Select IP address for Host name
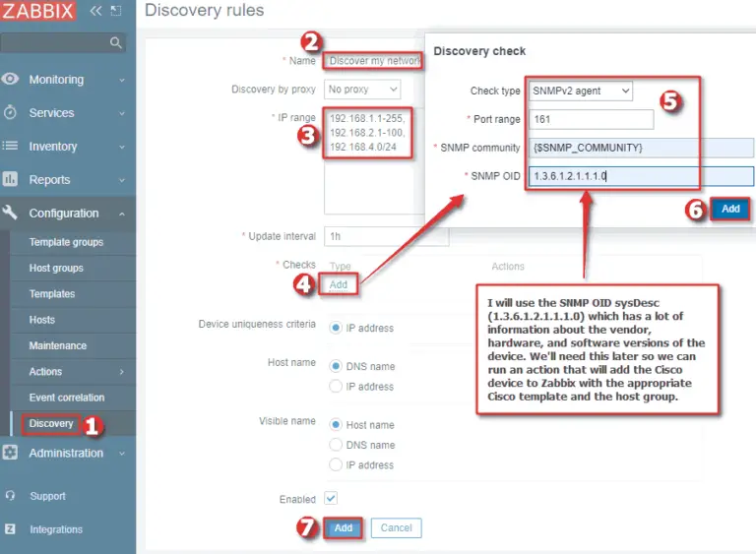Image resolution: width=756 pixels, height=554 pixels. pos(336,386)
